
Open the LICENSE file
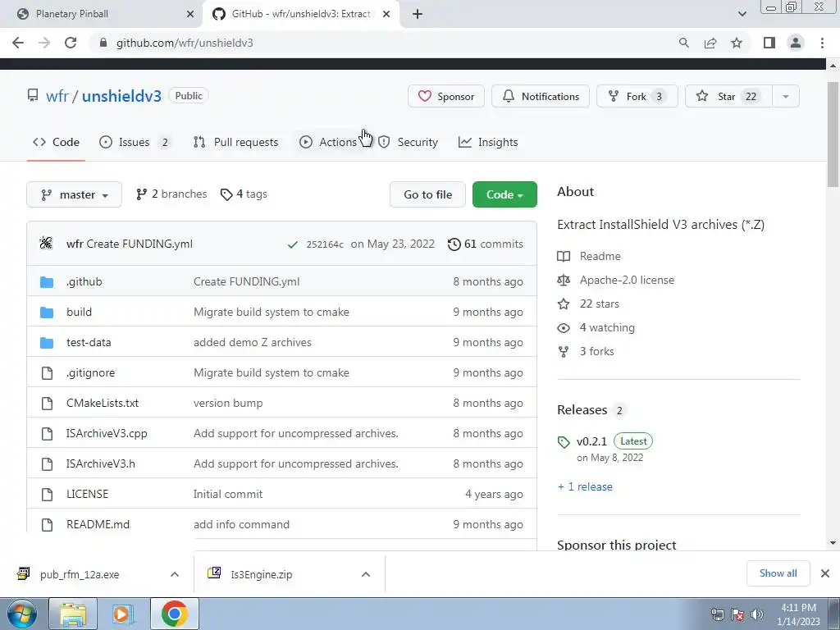click(x=87, y=494)
